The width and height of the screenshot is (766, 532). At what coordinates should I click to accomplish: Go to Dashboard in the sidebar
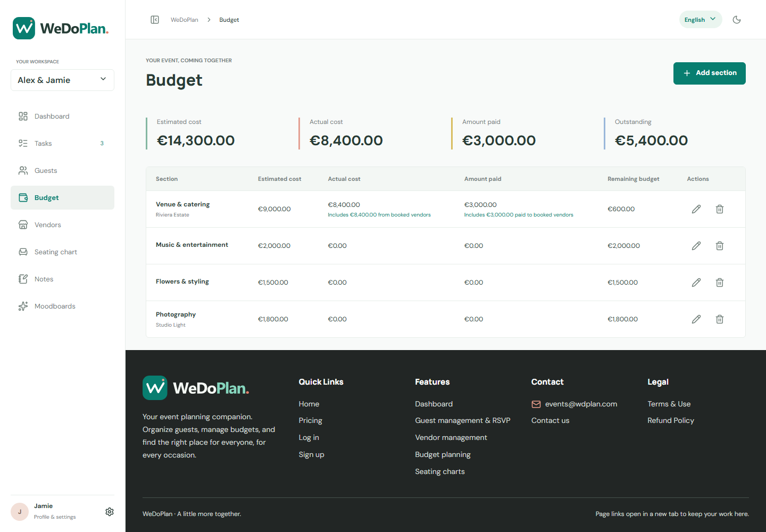62,117
